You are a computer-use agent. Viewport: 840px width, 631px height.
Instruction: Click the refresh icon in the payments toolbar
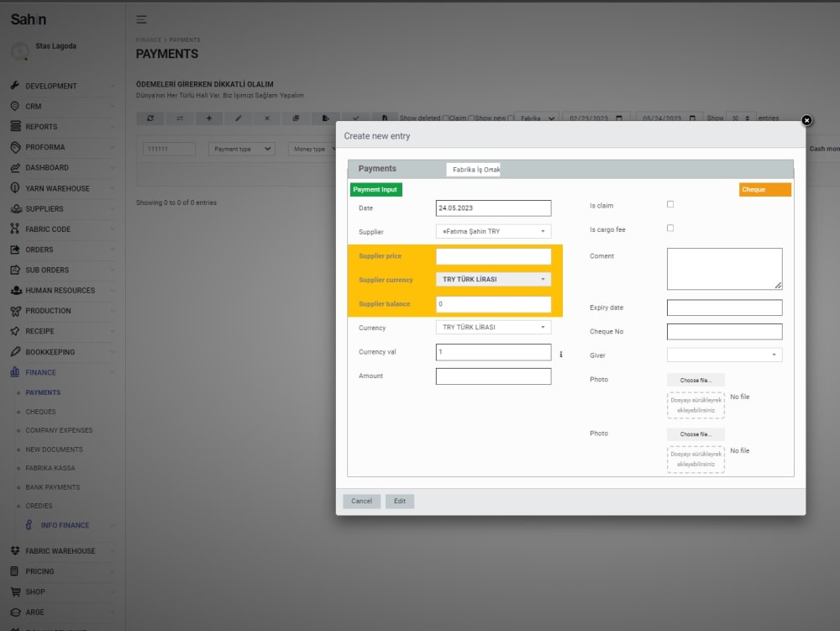(151, 118)
